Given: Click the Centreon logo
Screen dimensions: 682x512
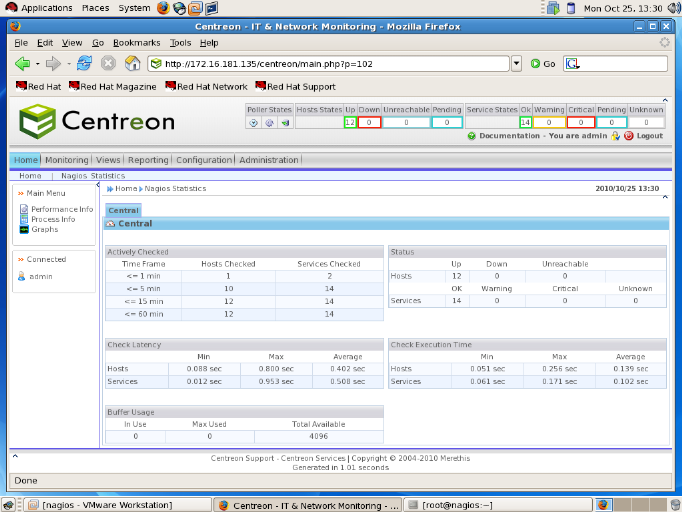Looking at the screenshot, I should point(97,121).
